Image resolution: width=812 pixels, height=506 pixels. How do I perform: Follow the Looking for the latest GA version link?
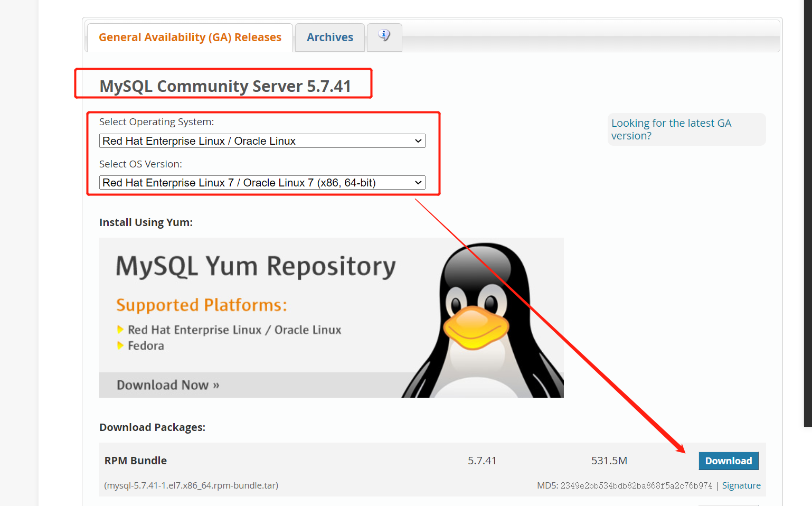point(672,129)
